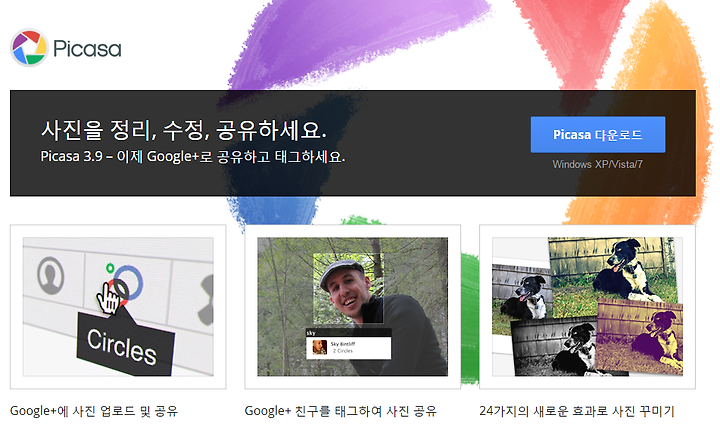The height and width of the screenshot is (443, 720).
Task: Click the grey profile avatar icon in thumbnail
Action: click(x=50, y=275)
